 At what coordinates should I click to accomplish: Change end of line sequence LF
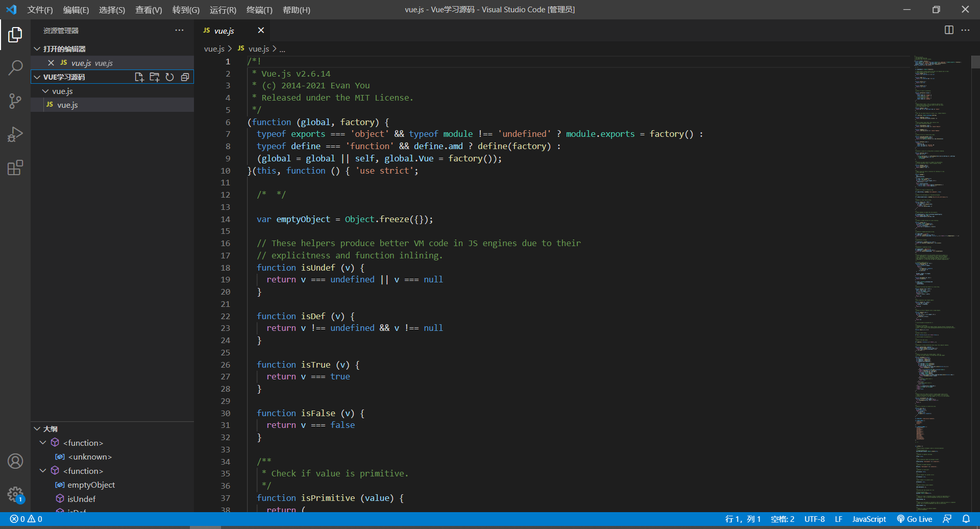[x=839, y=519]
